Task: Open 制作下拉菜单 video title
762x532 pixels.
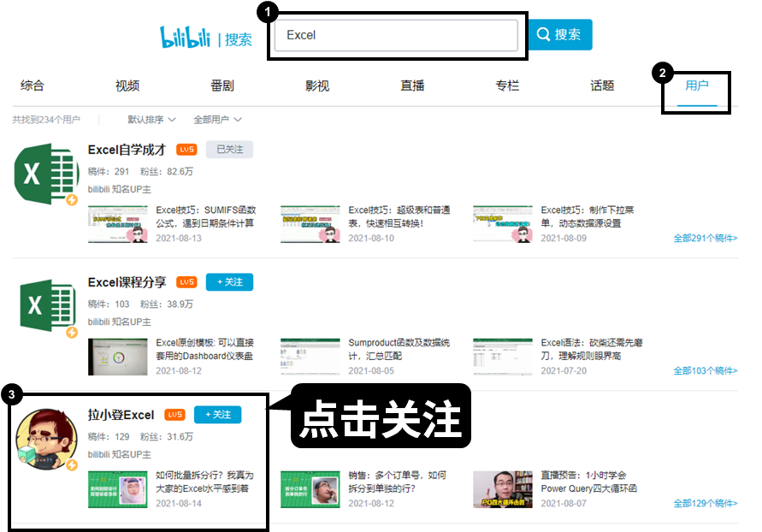Action: coord(587,216)
